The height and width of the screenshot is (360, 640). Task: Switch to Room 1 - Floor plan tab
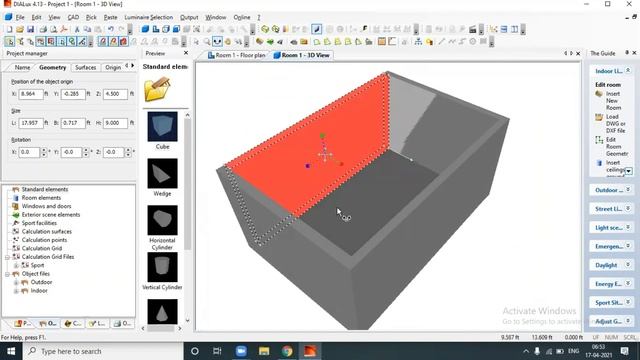[236, 55]
